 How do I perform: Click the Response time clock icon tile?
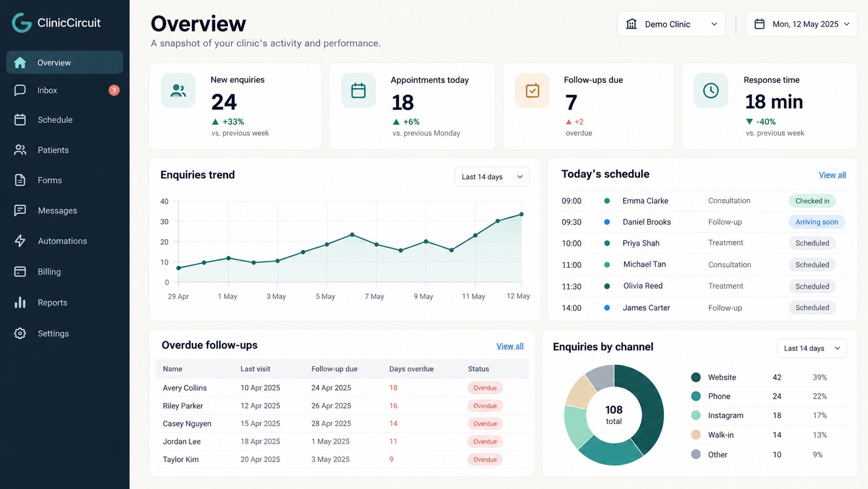711,91
